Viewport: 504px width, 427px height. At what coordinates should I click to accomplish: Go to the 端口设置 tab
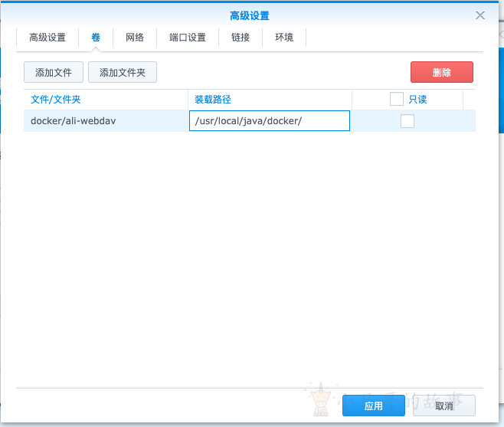coord(188,38)
